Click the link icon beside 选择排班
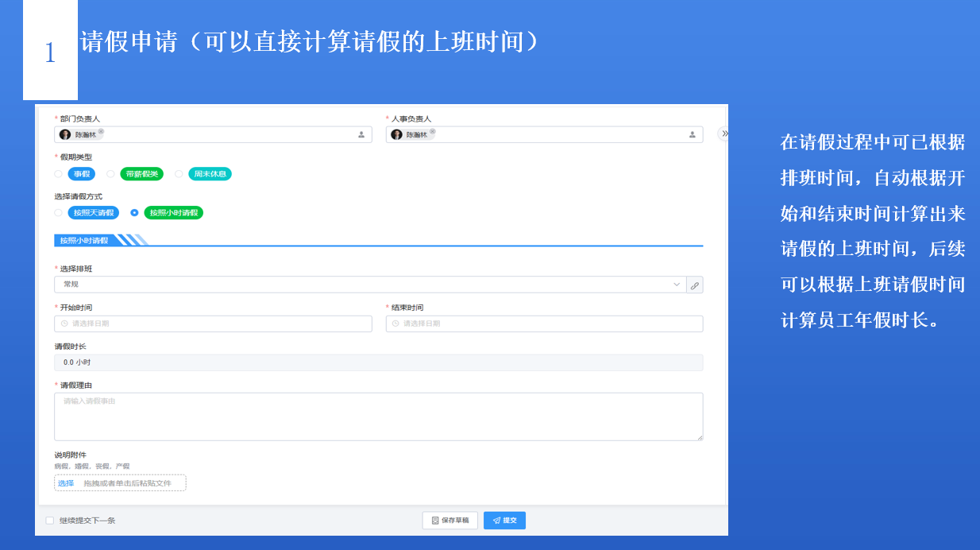 (695, 285)
